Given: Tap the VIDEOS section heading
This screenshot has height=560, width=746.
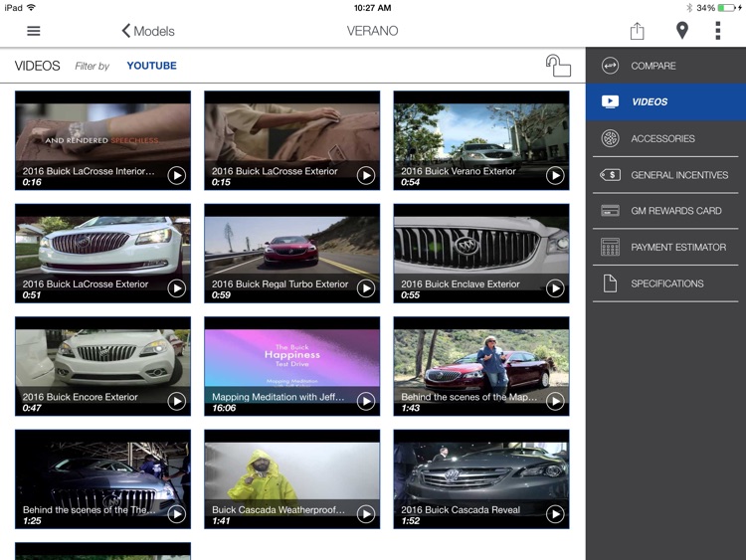Looking at the screenshot, I should 37,66.
